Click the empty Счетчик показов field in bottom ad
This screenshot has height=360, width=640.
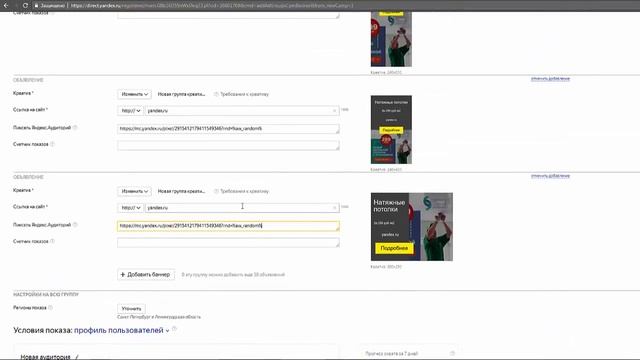point(228,242)
